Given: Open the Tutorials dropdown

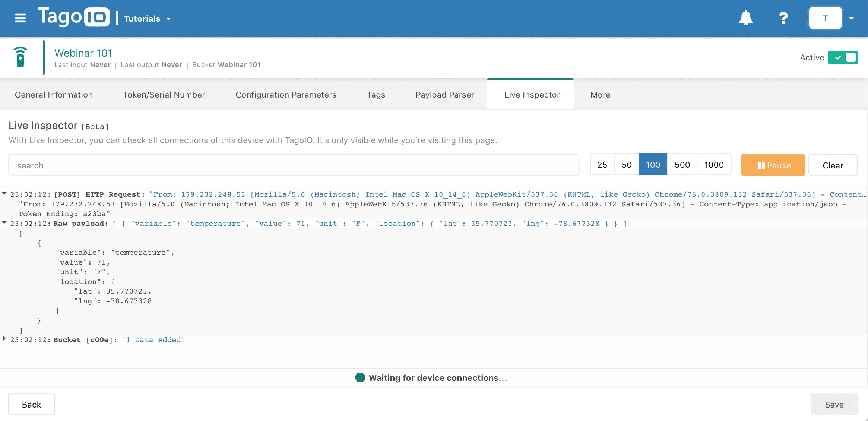Looking at the screenshot, I should point(147,18).
